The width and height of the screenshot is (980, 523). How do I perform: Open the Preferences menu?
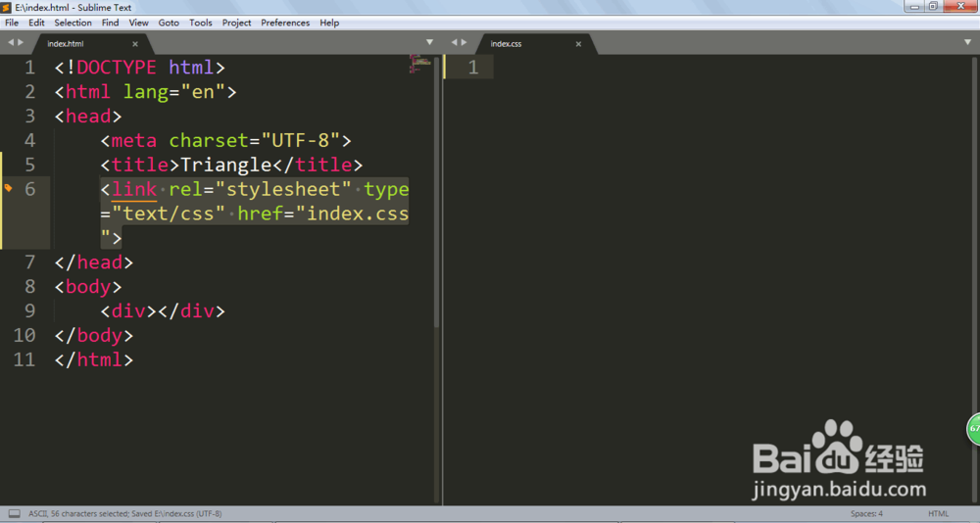[285, 23]
